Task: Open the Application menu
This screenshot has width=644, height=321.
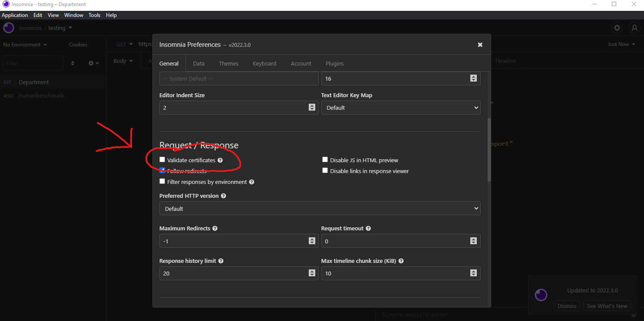Action: click(15, 15)
